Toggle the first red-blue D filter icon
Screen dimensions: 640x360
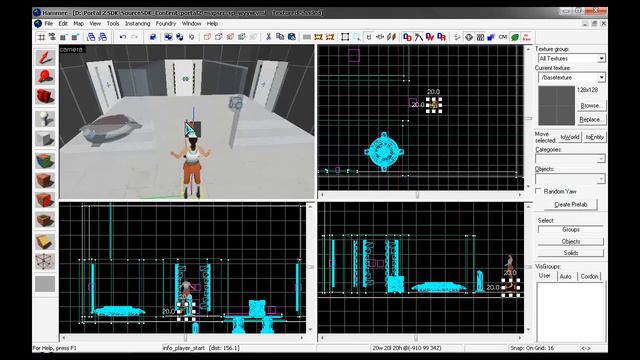[x=407, y=37]
